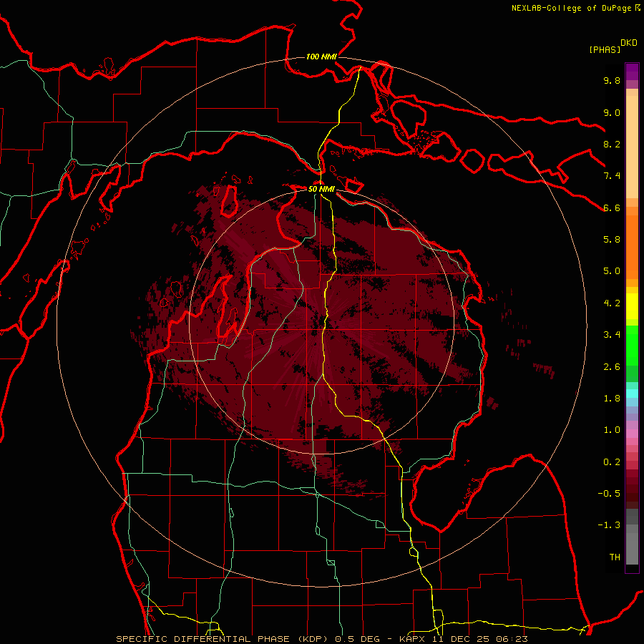Viewport: 644px width, 644px height.
Task: Click the 50 NMI range ring label
Action: coord(321,189)
